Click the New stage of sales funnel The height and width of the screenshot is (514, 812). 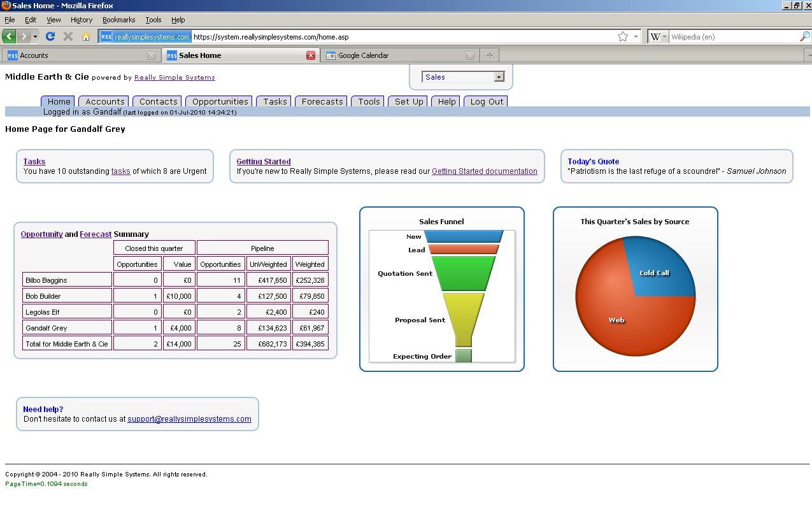point(464,236)
